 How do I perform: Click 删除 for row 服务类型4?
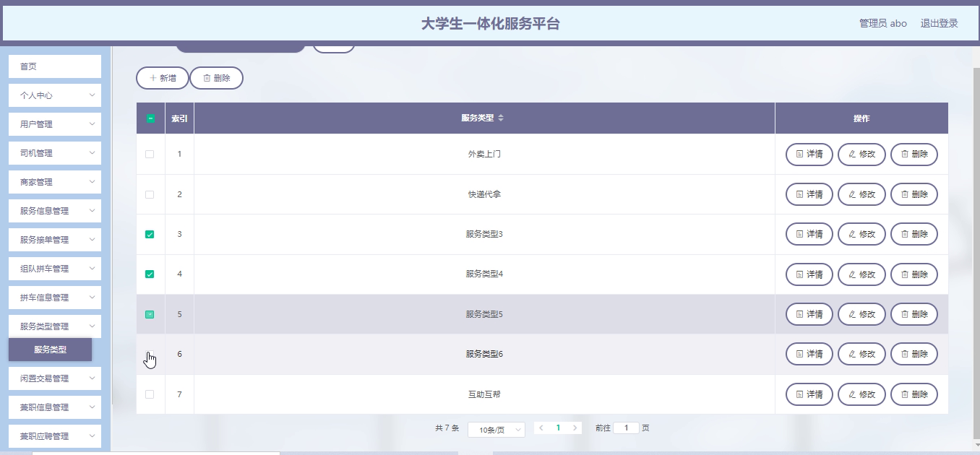pyautogui.click(x=914, y=274)
